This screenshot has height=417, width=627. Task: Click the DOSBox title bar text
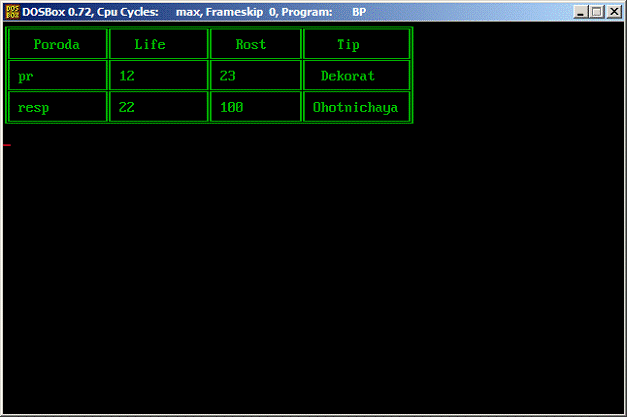pos(194,12)
